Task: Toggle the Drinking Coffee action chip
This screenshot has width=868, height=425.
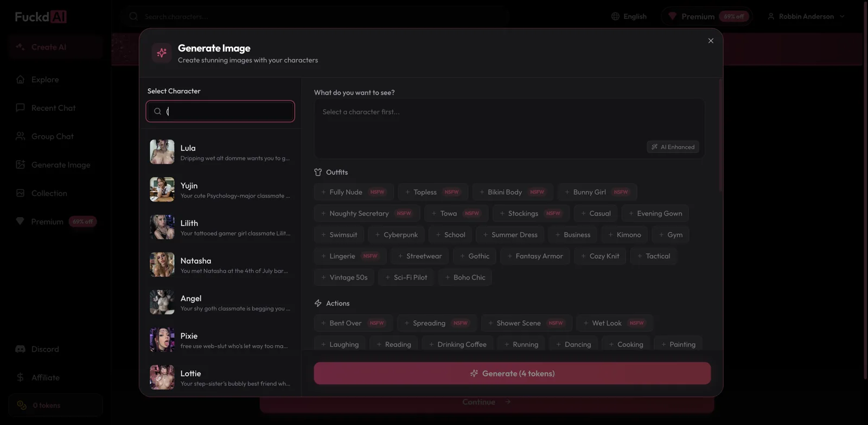Action: (x=457, y=344)
